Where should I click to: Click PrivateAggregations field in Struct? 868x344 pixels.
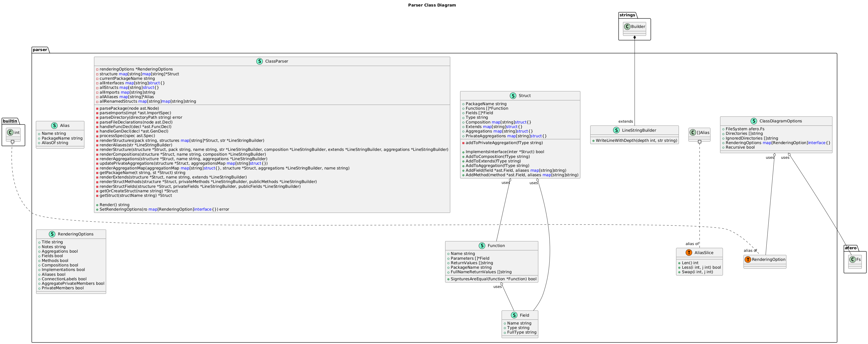[x=504, y=136]
